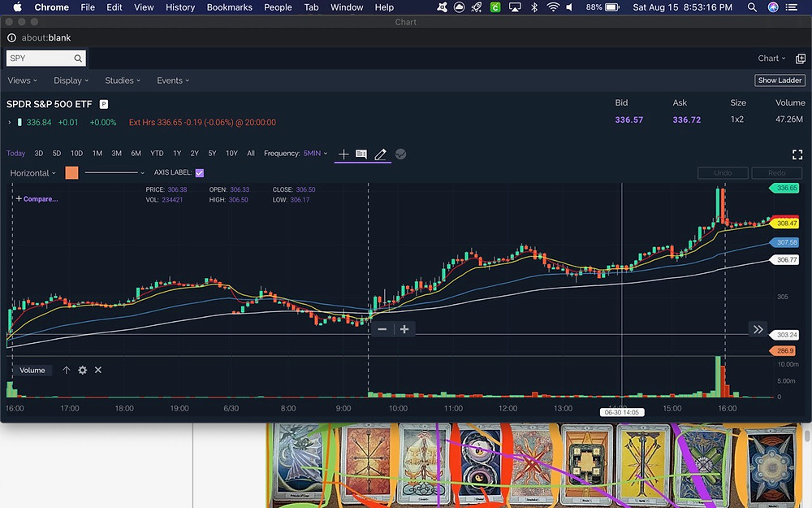Open the Events dropdown
The width and height of the screenshot is (812, 508).
click(x=173, y=80)
